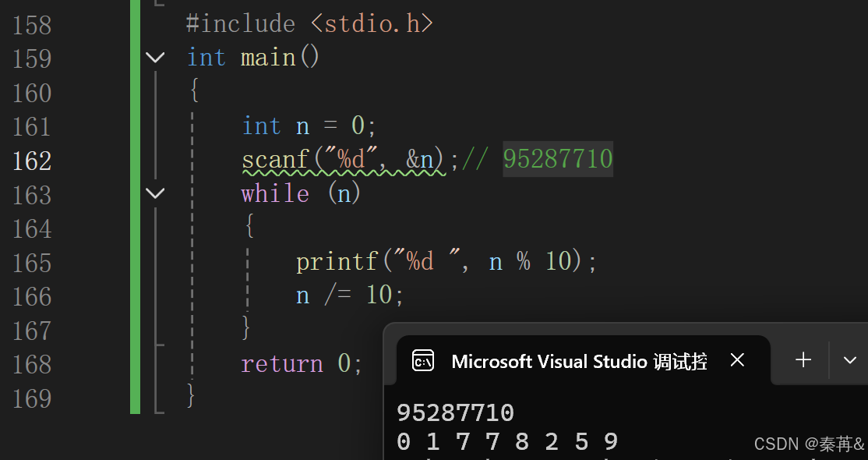Close the Microsoft Visual Studio debug console tab

pyautogui.click(x=737, y=360)
